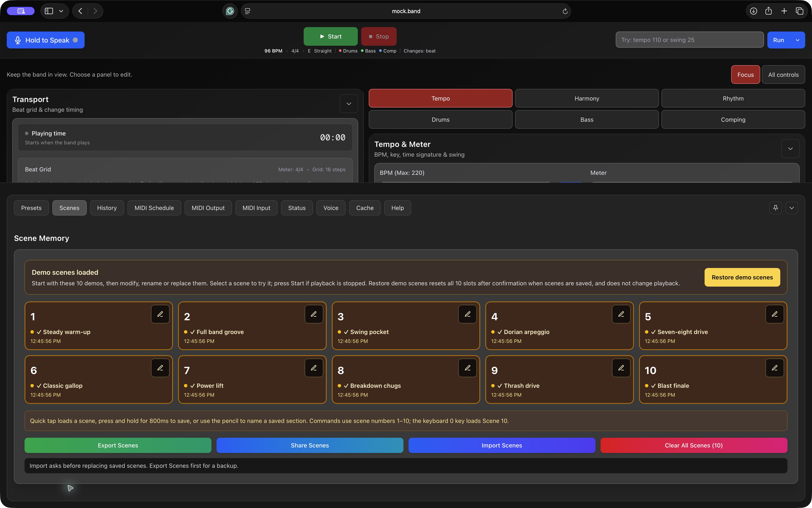The height and width of the screenshot is (508, 812).
Task: Toggle the Safari sidebar
Action: pos(49,11)
